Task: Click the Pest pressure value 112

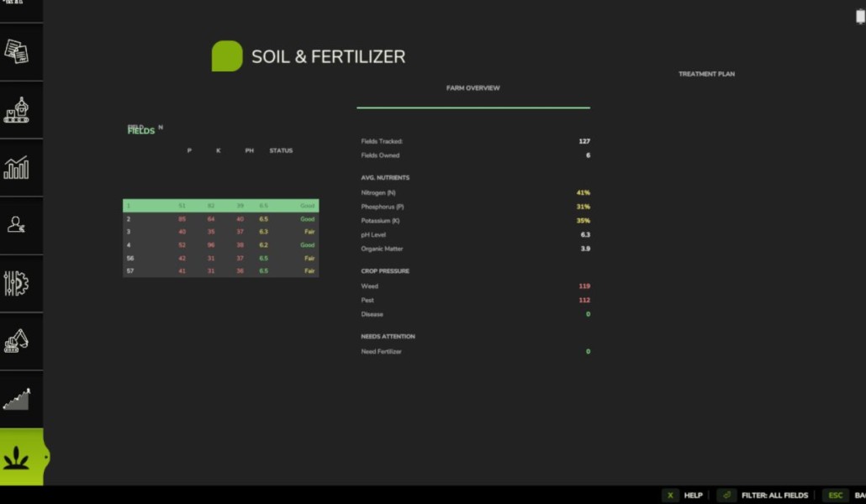Action: [x=584, y=301]
